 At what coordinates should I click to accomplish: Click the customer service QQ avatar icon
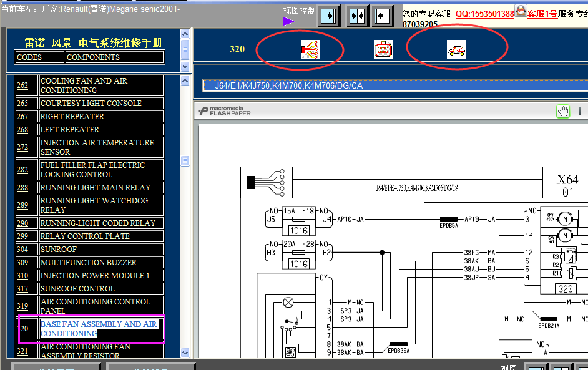tap(521, 11)
